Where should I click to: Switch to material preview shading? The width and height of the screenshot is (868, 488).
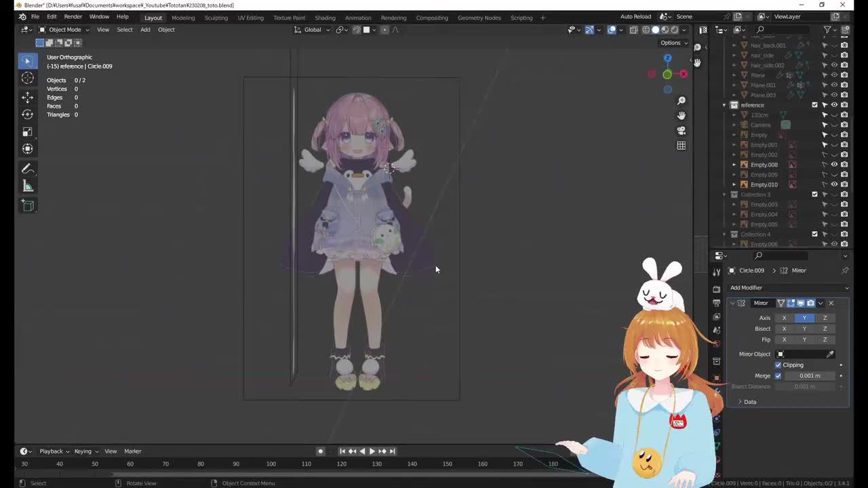click(665, 30)
